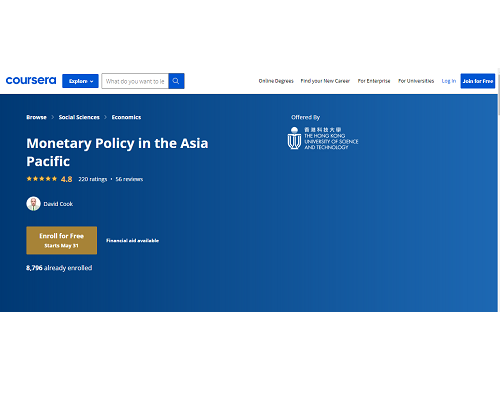The width and height of the screenshot is (500, 400).
Task: Open For Universities link
Action: [416, 81]
